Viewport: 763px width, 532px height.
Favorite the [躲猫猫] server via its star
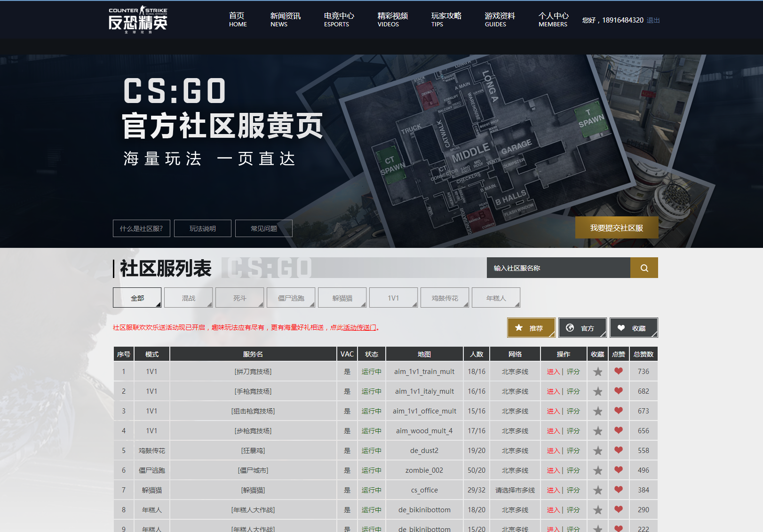pos(597,490)
